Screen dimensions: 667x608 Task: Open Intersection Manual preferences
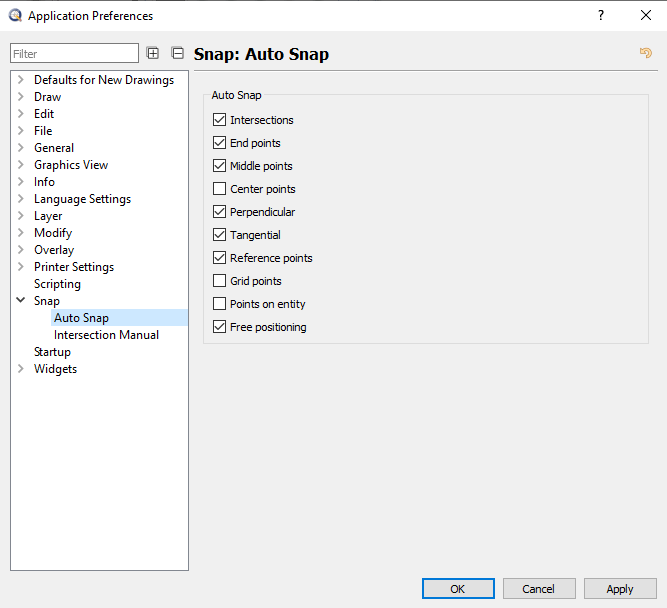106,335
